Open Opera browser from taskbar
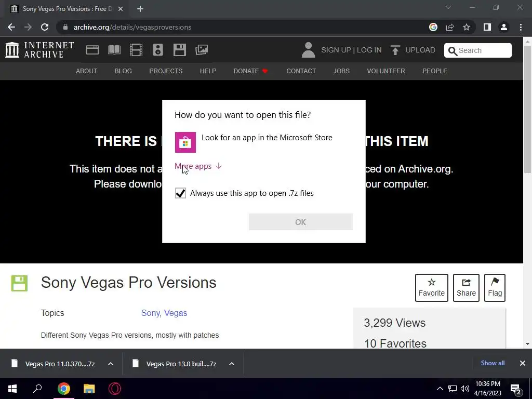 115,389
